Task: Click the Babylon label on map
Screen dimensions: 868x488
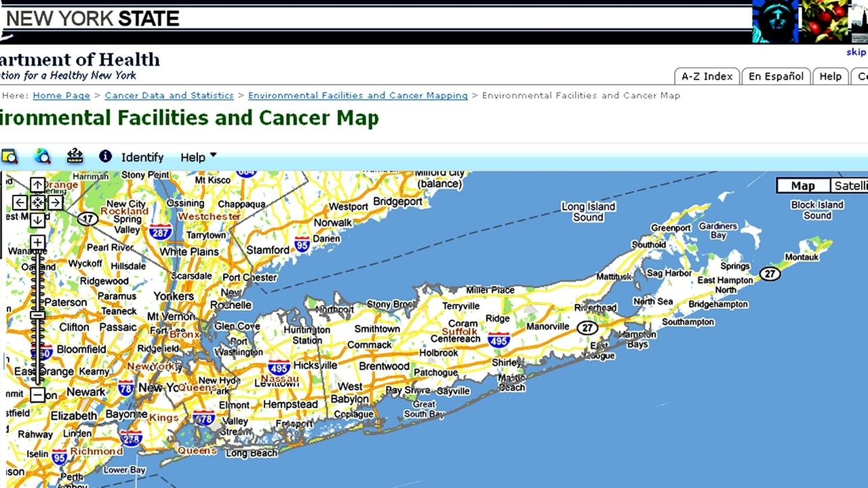Action: click(350, 400)
